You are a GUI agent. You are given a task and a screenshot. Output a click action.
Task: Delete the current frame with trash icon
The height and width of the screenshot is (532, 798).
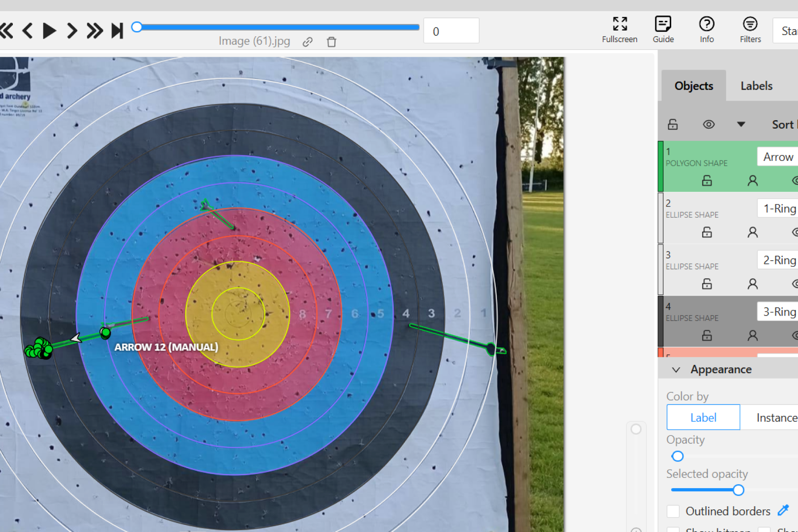(x=331, y=42)
